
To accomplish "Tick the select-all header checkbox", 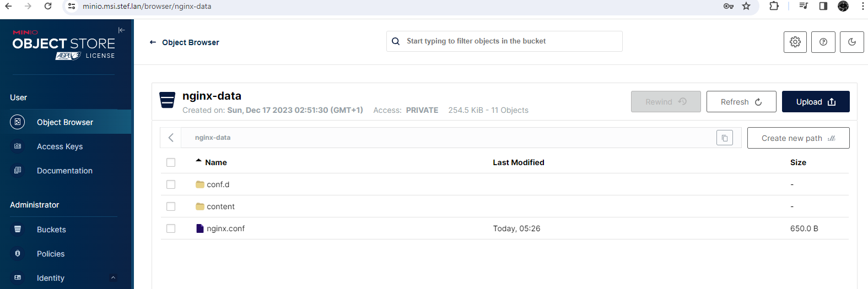I will 171,162.
